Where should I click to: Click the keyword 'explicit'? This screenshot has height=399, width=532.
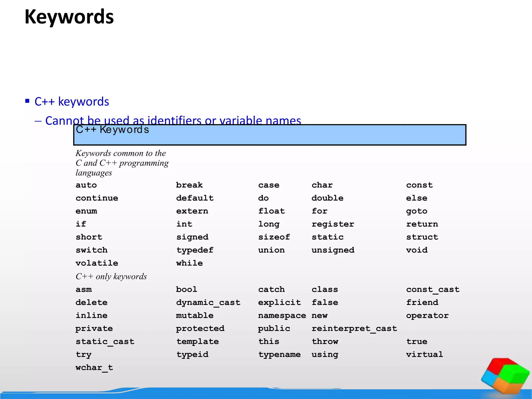coord(280,303)
